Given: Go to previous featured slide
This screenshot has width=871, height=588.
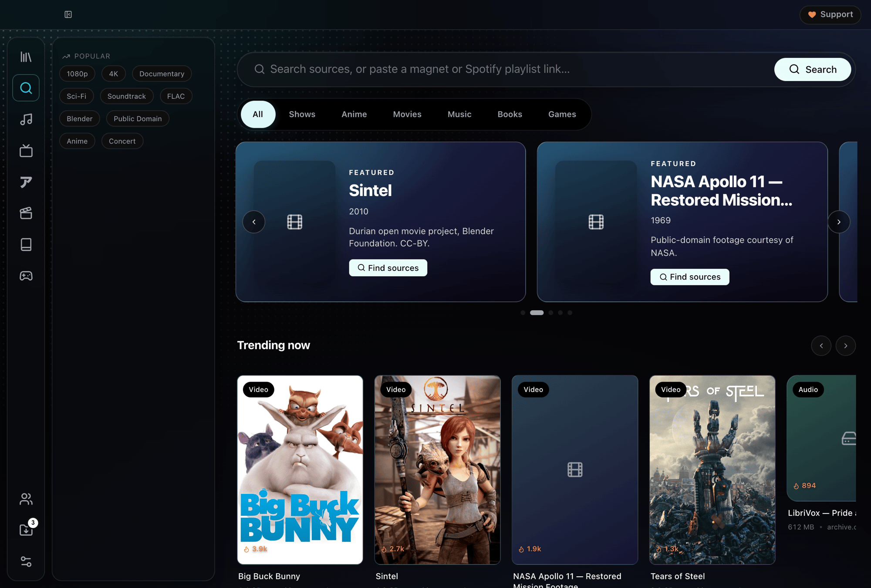Looking at the screenshot, I should point(254,222).
